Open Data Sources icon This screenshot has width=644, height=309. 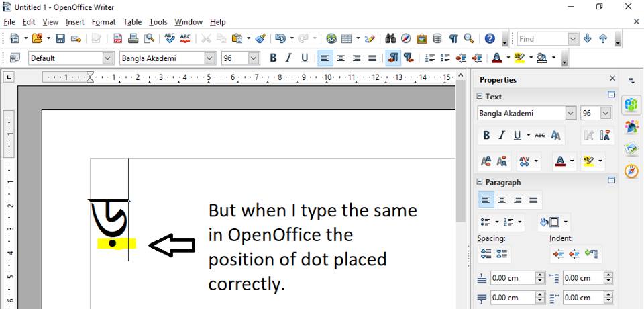tap(437, 39)
